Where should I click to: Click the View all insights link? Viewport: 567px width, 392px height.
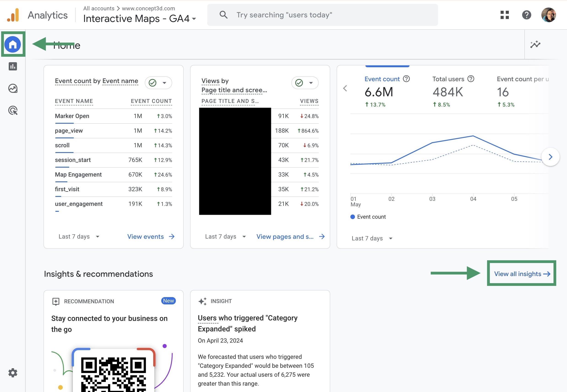tap(521, 273)
